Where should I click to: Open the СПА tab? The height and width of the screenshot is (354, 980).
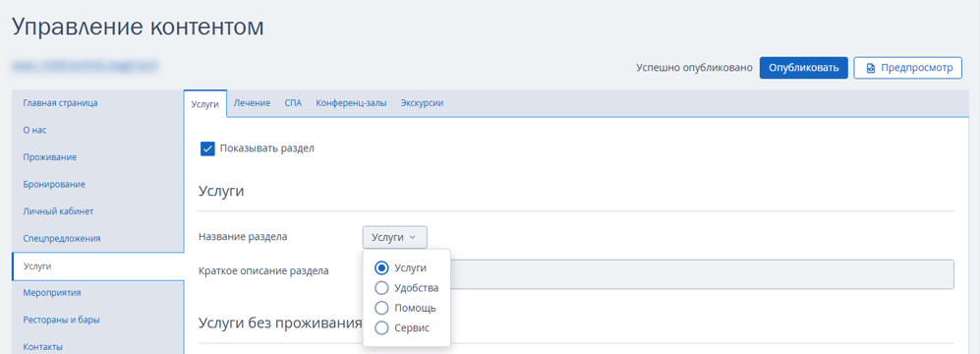(x=293, y=103)
